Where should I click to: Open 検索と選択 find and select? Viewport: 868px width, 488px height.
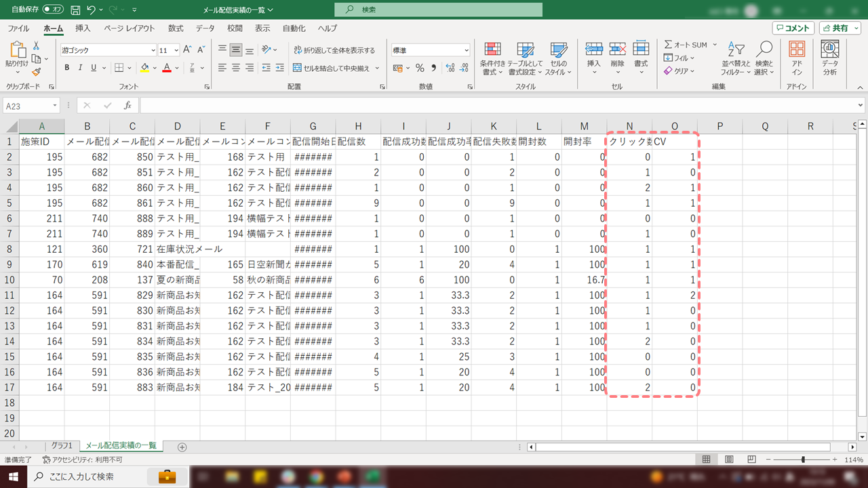click(764, 58)
